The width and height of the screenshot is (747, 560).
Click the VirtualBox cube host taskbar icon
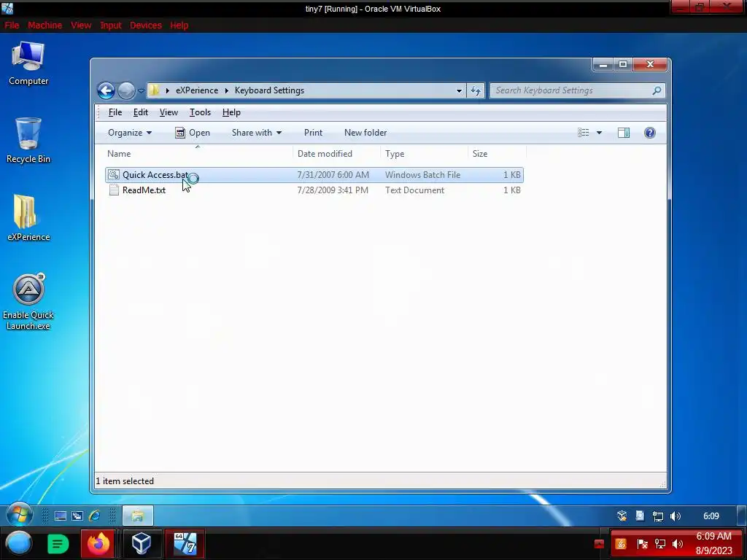pos(142,543)
